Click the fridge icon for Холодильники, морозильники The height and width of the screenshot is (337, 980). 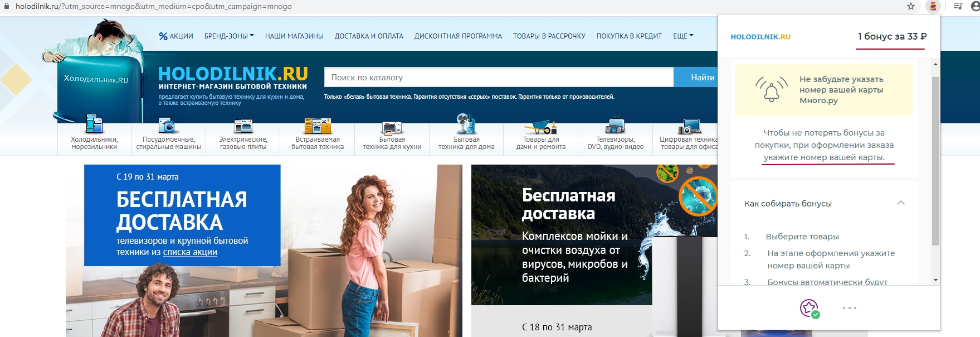94,124
